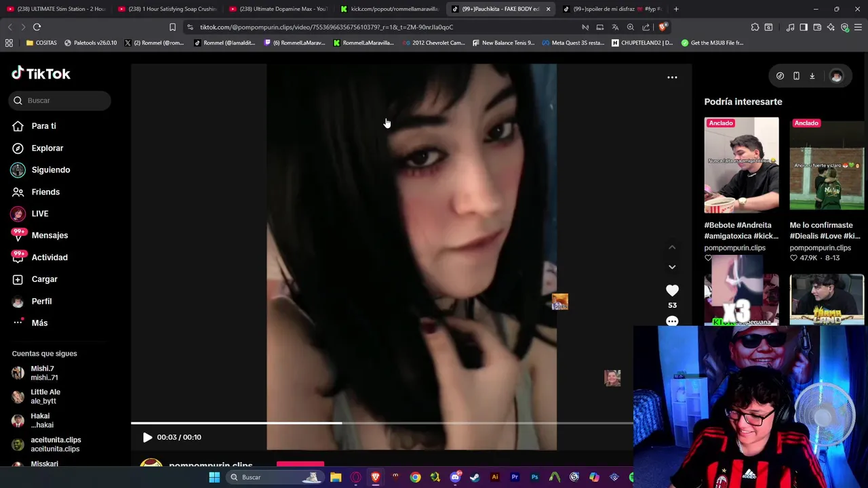Open the Me lo confirmaste pinned video thumbnail
Image resolution: width=868 pixels, height=488 pixels.
click(827, 165)
